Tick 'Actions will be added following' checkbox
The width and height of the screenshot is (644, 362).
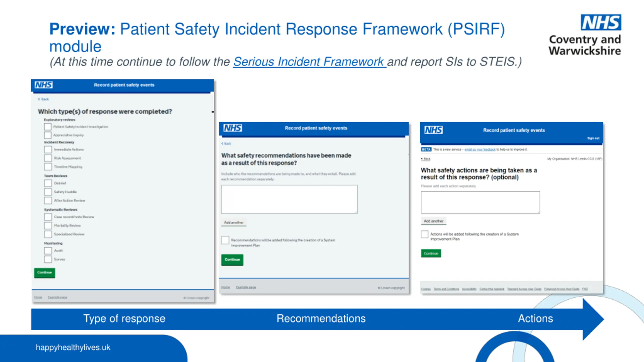(x=425, y=234)
